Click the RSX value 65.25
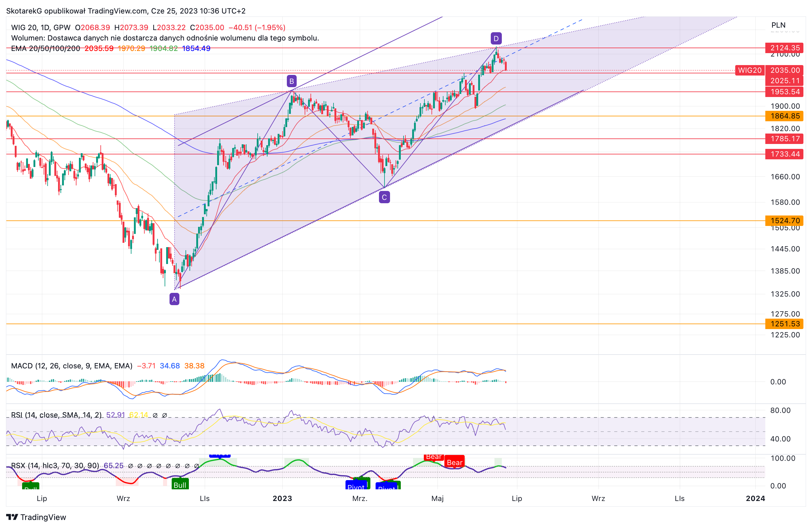Viewport: 812px width, 528px height. coord(114,466)
